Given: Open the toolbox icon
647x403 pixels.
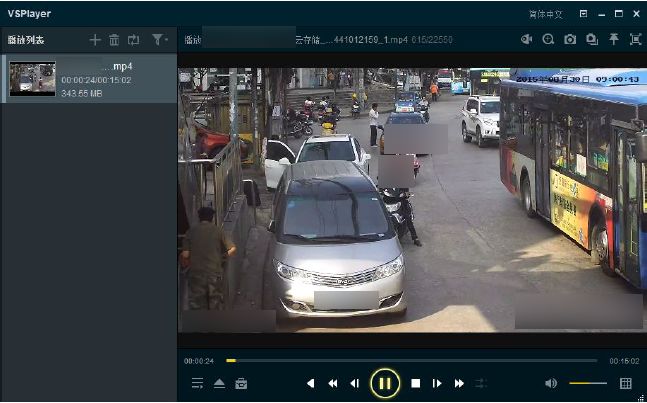Looking at the screenshot, I should [x=241, y=383].
